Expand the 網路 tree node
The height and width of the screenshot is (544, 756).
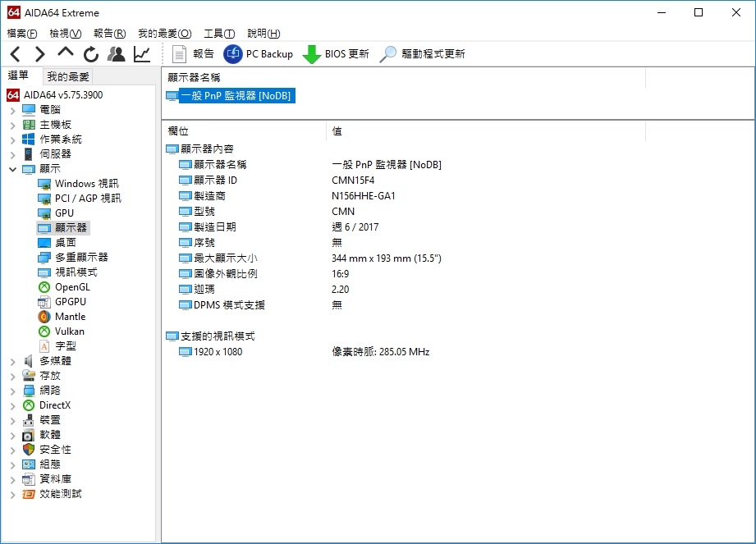tap(12, 391)
